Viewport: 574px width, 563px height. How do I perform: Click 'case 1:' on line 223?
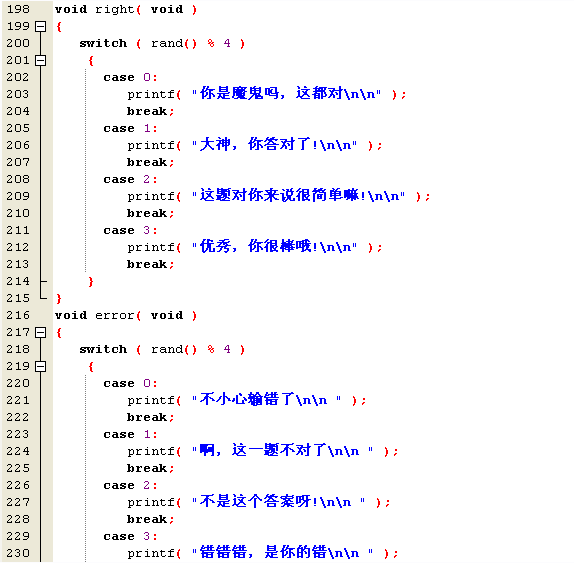pyautogui.click(x=130, y=435)
